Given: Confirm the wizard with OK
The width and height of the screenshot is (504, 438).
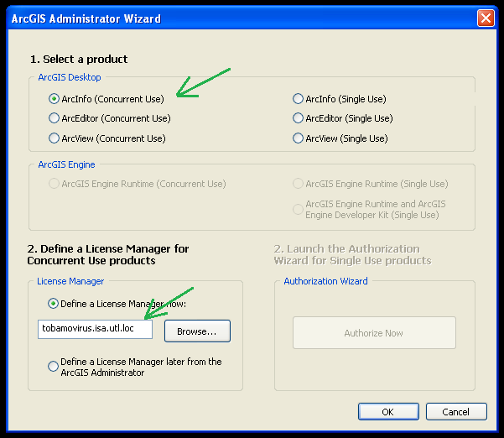Looking at the screenshot, I should [388, 412].
